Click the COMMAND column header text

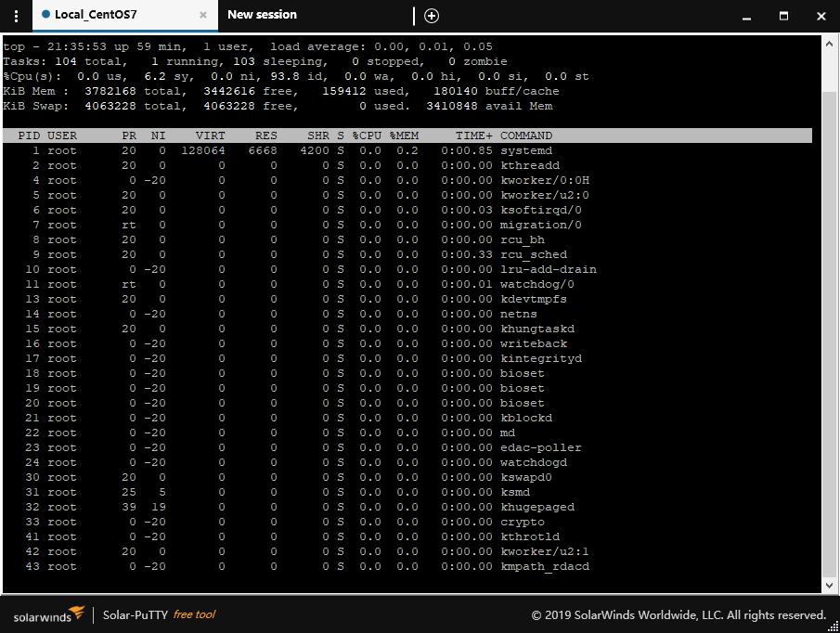coord(526,135)
